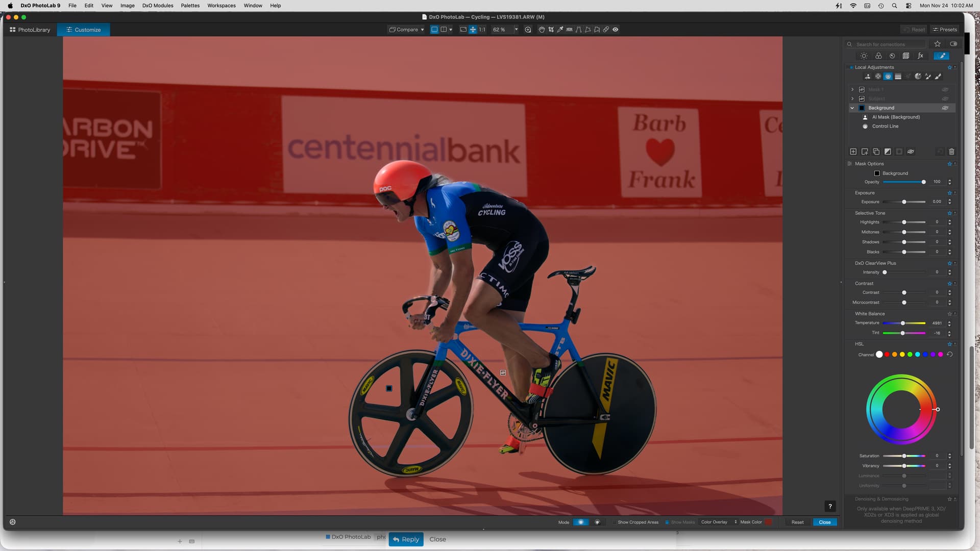
Task: Open the zoom percentage dropdown
Action: click(x=516, y=30)
